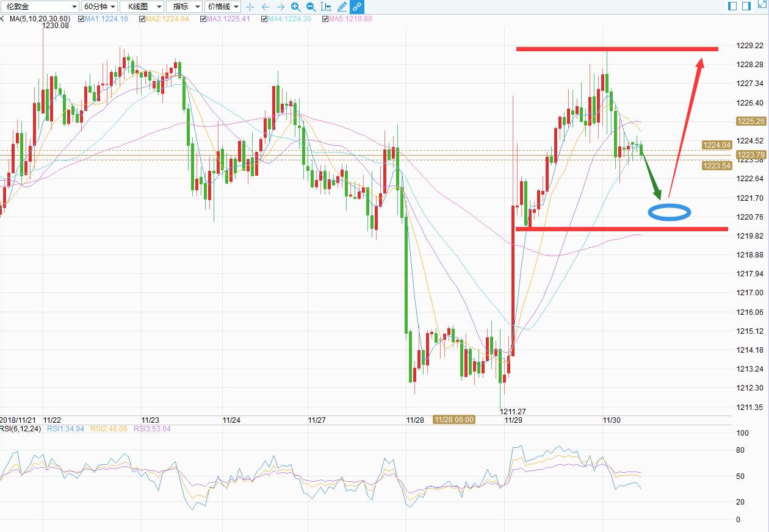The width and height of the screenshot is (769, 532).
Task: Zoom in using magnifier plus icon
Action: [x=295, y=7]
